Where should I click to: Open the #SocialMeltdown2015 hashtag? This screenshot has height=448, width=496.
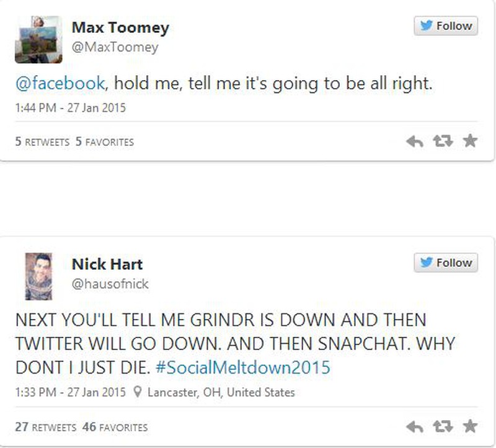tap(242, 367)
